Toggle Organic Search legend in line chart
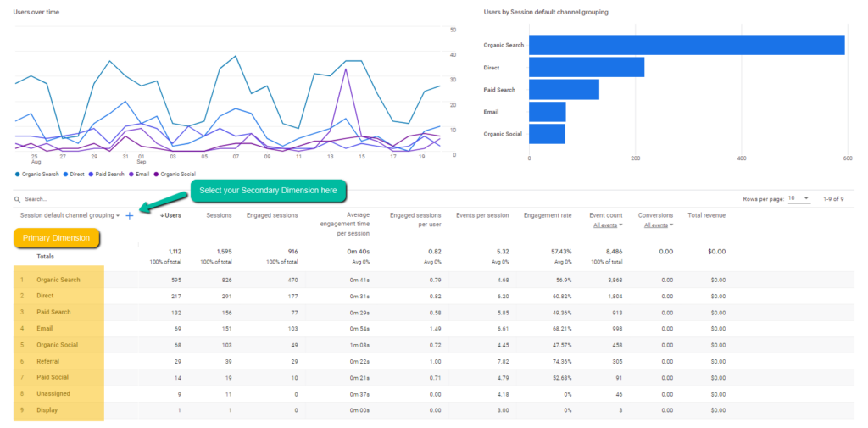The image size is (868, 428). point(37,175)
